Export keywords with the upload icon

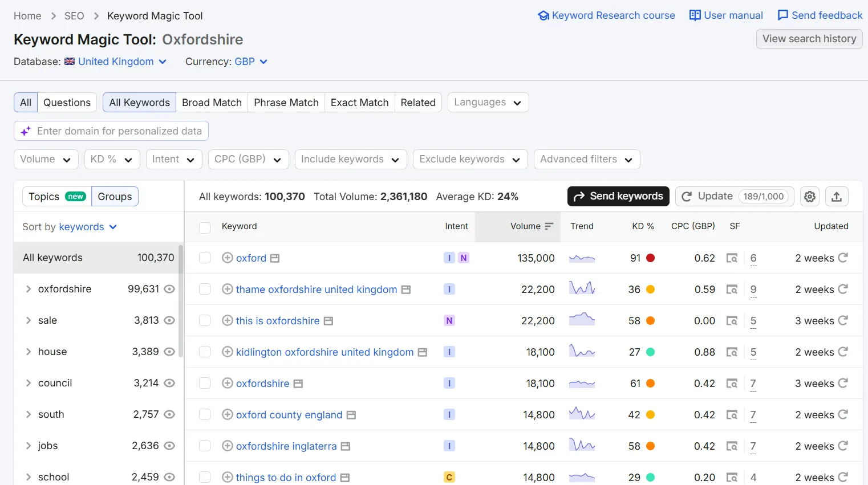coord(837,197)
